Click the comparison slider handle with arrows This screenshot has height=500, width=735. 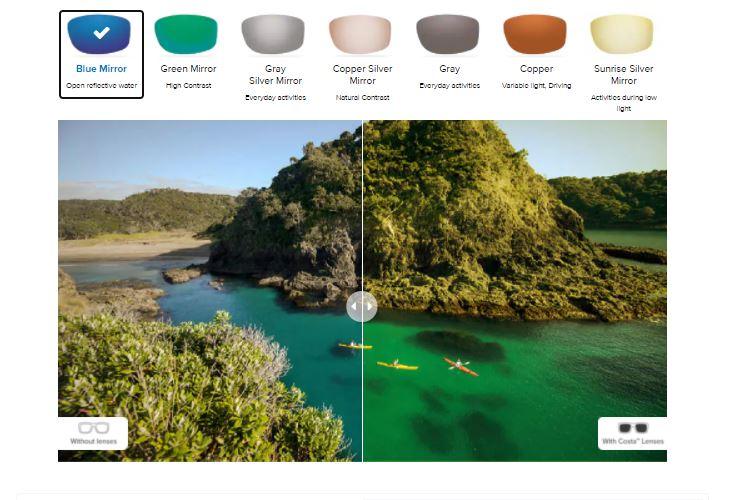click(x=362, y=306)
